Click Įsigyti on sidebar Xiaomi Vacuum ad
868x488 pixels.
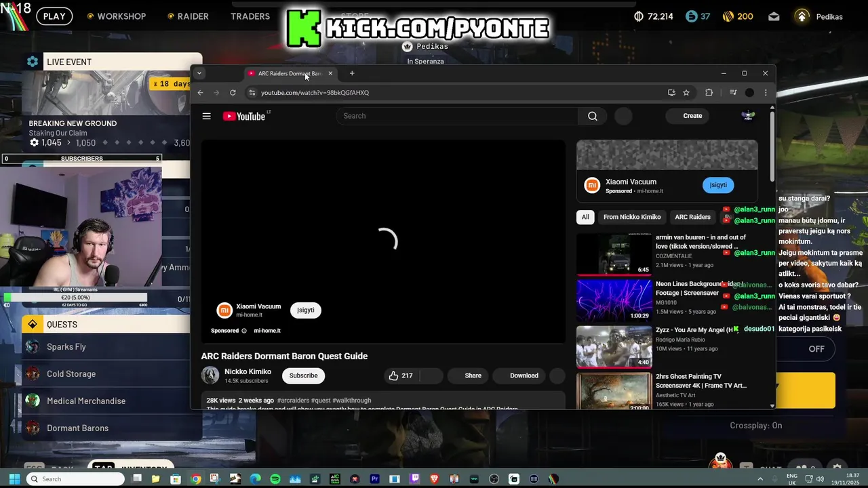click(x=718, y=185)
